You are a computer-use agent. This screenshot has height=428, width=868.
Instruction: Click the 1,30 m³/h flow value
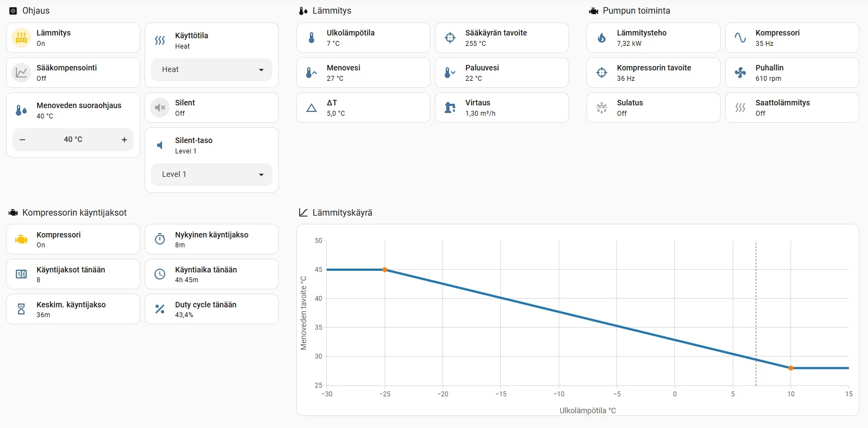point(480,114)
